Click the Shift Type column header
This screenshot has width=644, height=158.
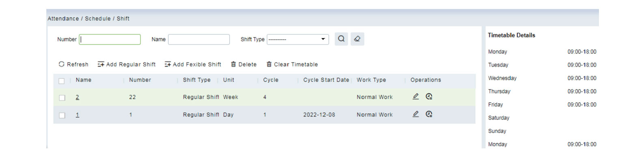pyautogui.click(x=197, y=80)
